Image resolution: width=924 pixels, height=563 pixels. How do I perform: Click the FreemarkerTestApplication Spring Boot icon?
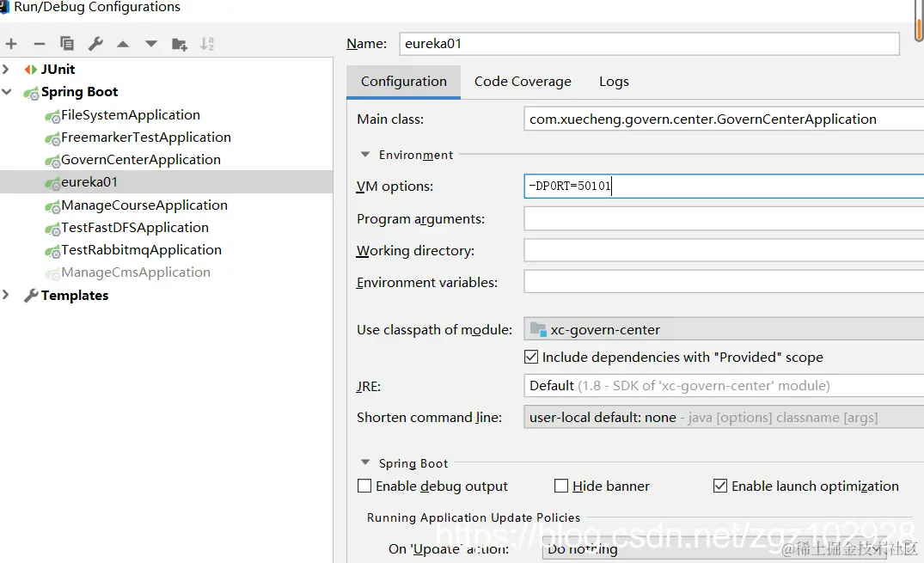[52, 138]
